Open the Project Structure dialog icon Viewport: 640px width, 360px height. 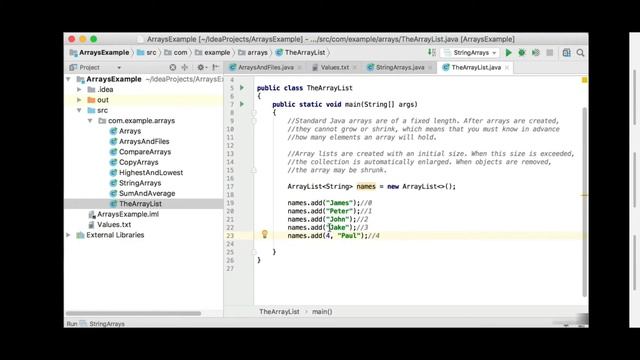(567, 53)
